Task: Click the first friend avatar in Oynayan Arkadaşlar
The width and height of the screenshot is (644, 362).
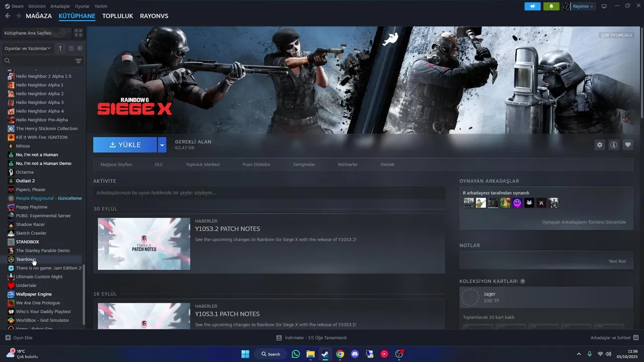Action: coord(469,203)
